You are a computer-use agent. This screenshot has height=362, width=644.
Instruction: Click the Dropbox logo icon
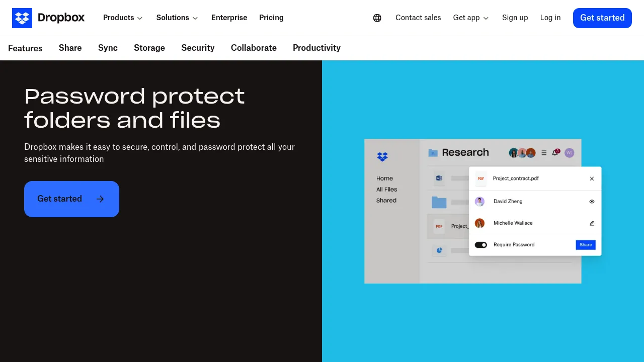tap(22, 18)
